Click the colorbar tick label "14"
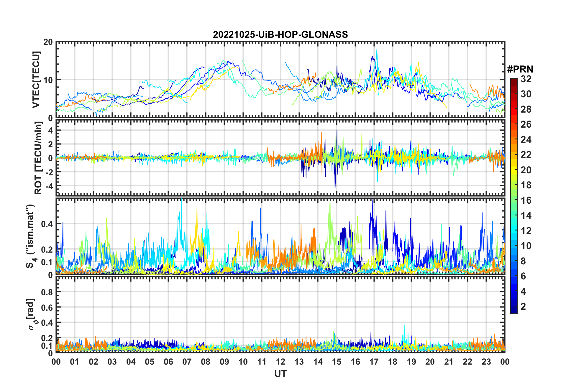The width and height of the screenshot is (561, 392). [526, 215]
